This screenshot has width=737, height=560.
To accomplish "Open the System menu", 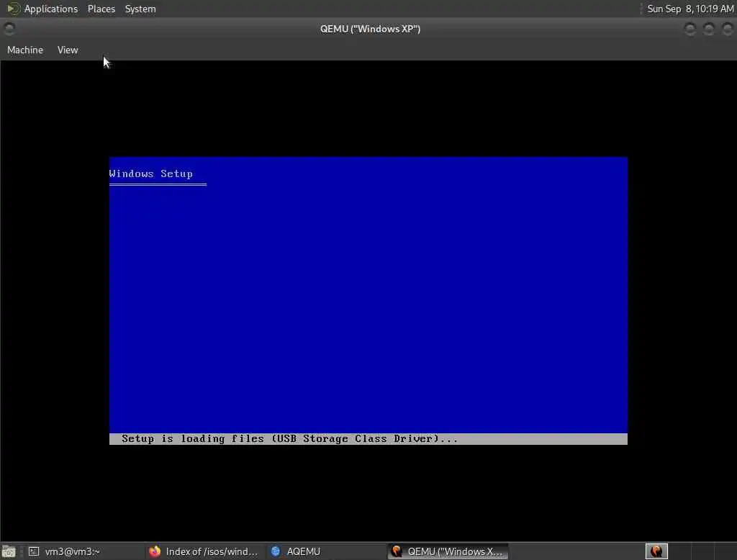I will point(140,9).
